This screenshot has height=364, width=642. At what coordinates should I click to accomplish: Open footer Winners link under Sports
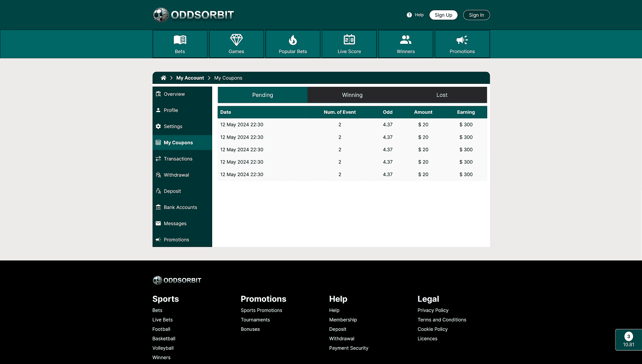pos(162,358)
